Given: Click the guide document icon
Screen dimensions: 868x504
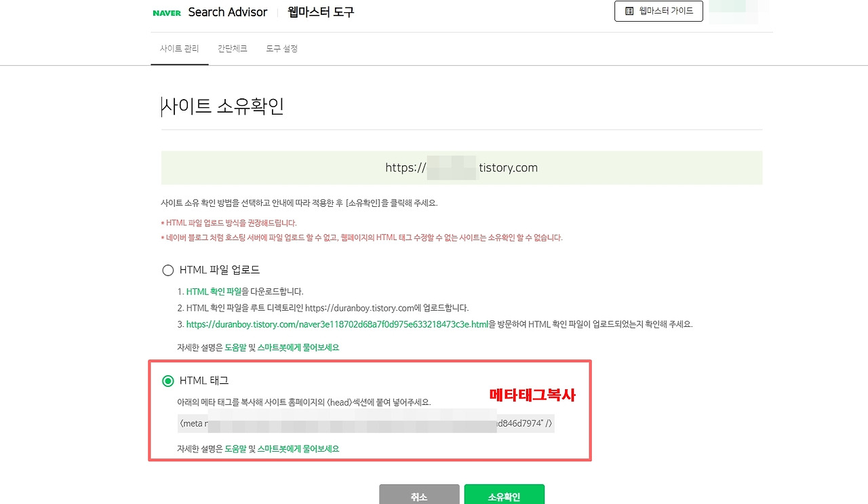Looking at the screenshot, I should coord(629,11).
